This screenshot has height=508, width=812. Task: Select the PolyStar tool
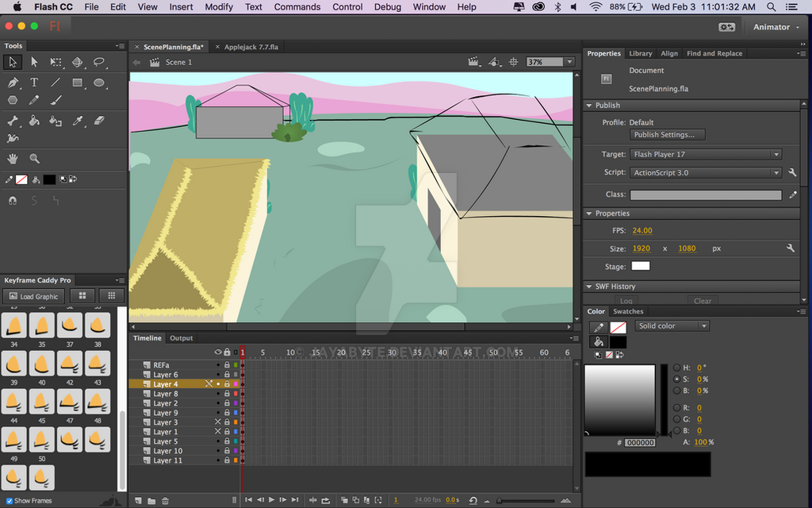point(13,100)
